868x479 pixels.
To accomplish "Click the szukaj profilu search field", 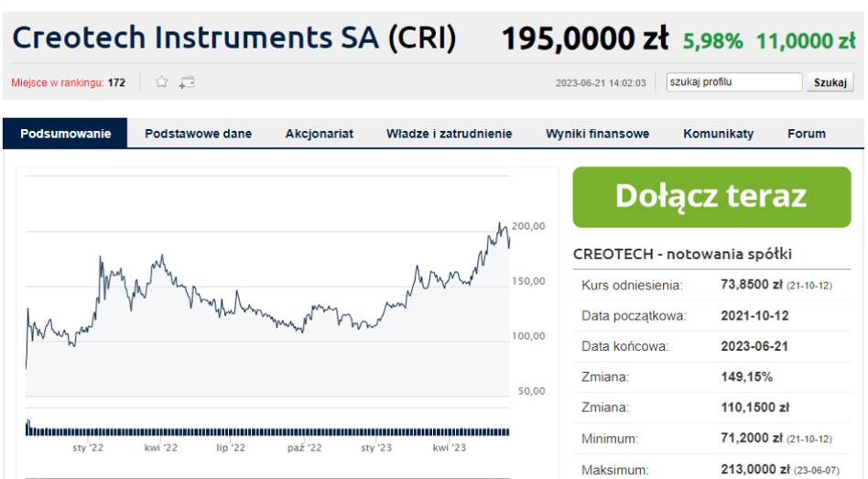I will pos(733,82).
